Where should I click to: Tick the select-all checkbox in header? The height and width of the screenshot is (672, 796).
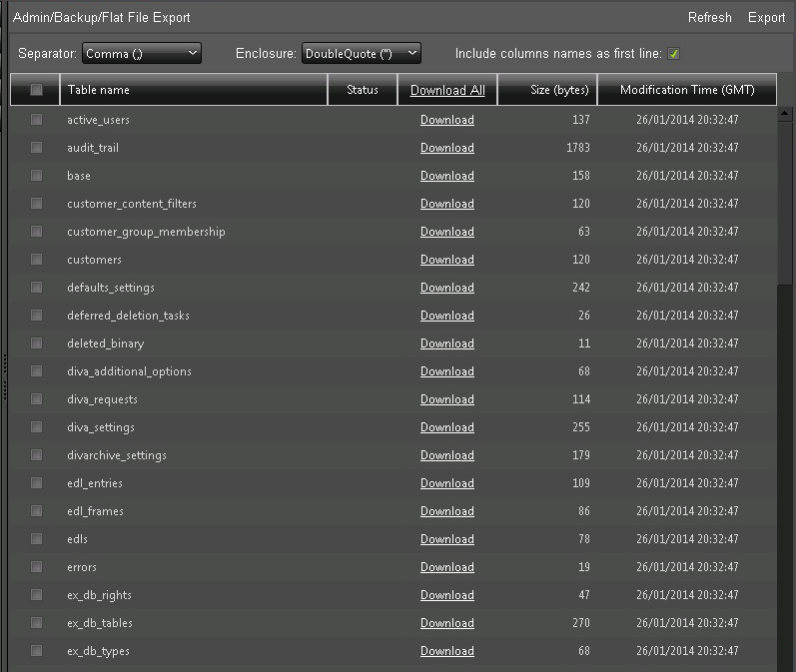36,89
